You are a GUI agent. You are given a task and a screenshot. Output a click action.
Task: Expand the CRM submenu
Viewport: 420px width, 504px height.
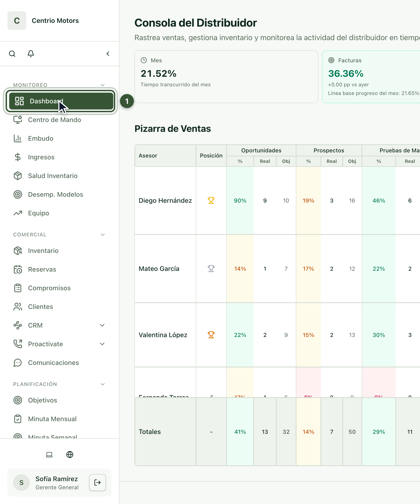point(102,325)
